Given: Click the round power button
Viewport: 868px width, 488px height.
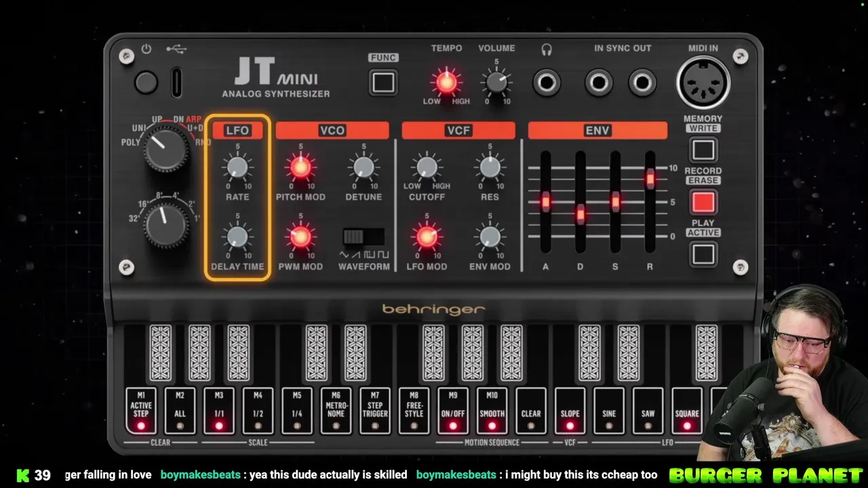Looking at the screenshot, I should 146,83.
